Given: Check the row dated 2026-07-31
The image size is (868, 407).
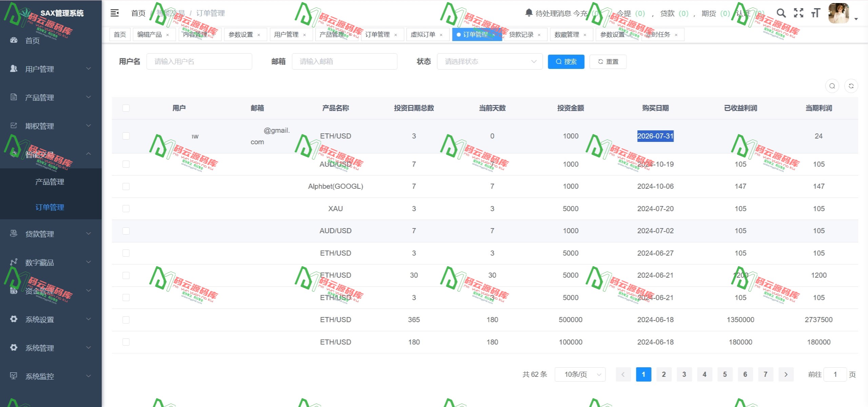Looking at the screenshot, I should click(x=126, y=136).
